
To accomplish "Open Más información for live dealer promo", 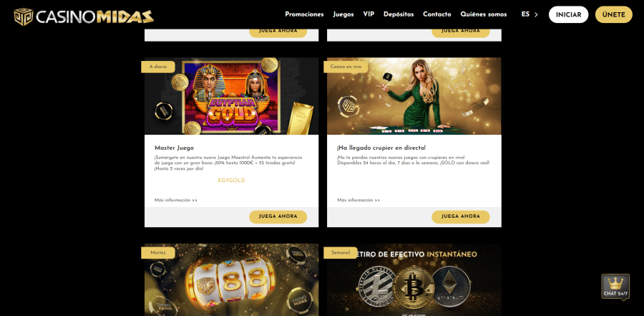I will pos(358,201).
